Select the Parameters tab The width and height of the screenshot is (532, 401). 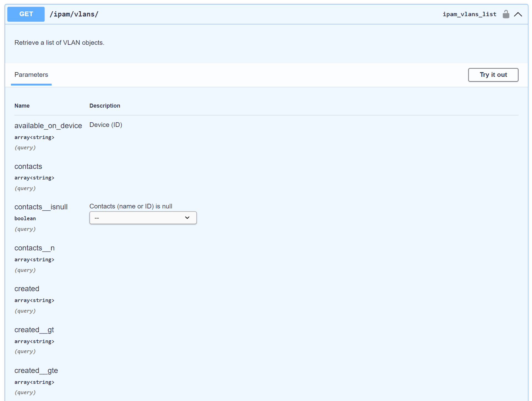(31, 75)
